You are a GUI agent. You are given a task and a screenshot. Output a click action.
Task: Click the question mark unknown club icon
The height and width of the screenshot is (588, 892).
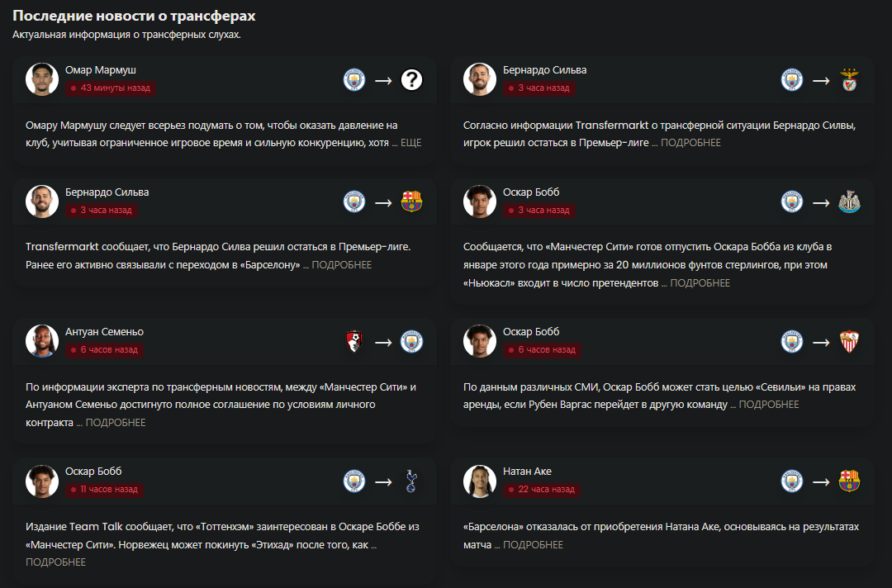pyautogui.click(x=411, y=80)
